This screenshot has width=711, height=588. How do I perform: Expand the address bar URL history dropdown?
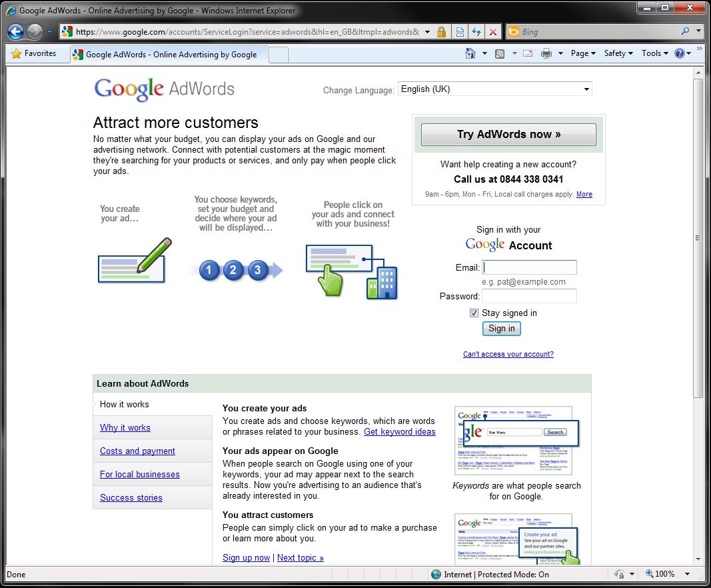427,32
